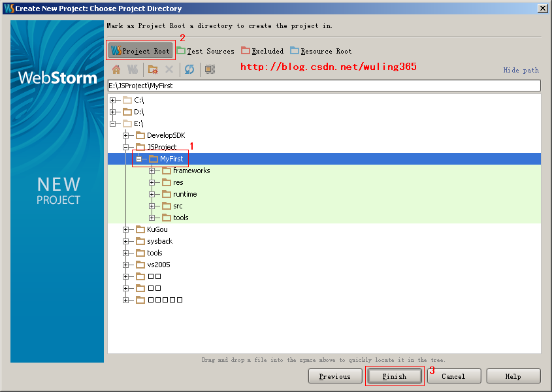Click the WebStorm project directory toolbar icon
Viewport: 552px width, 392px height.
(133, 69)
